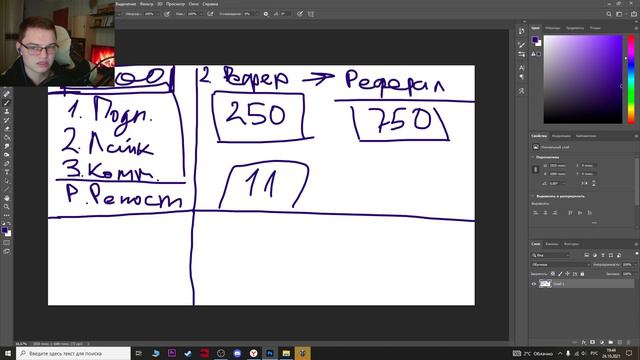Open the layer kind filter dropdown
The image size is (640, 360).
coord(550,255)
